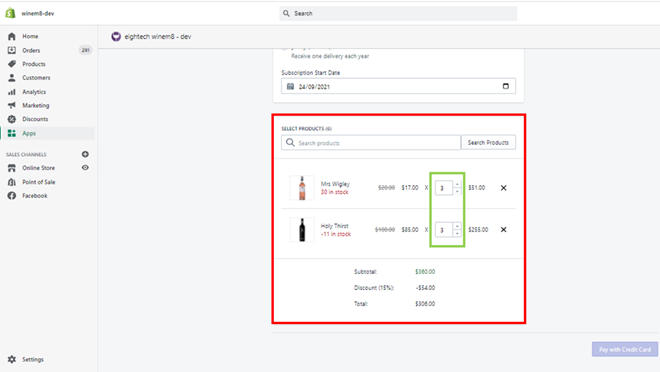Open Analytics from sidebar
This screenshot has width=660, height=372.
click(x=34, y=92)
